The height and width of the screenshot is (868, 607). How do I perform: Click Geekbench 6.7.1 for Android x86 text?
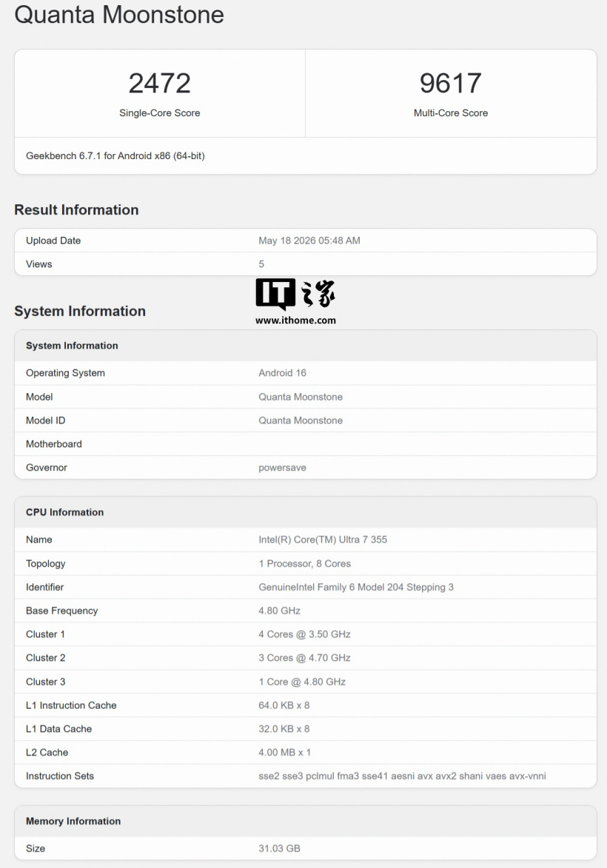tap(115, 156)
